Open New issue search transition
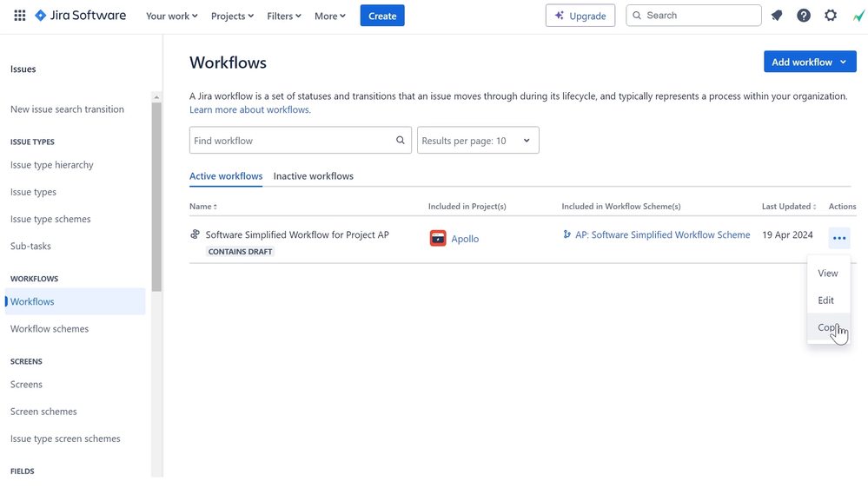This screenshot has width=868, height=488. coord(67,109)
